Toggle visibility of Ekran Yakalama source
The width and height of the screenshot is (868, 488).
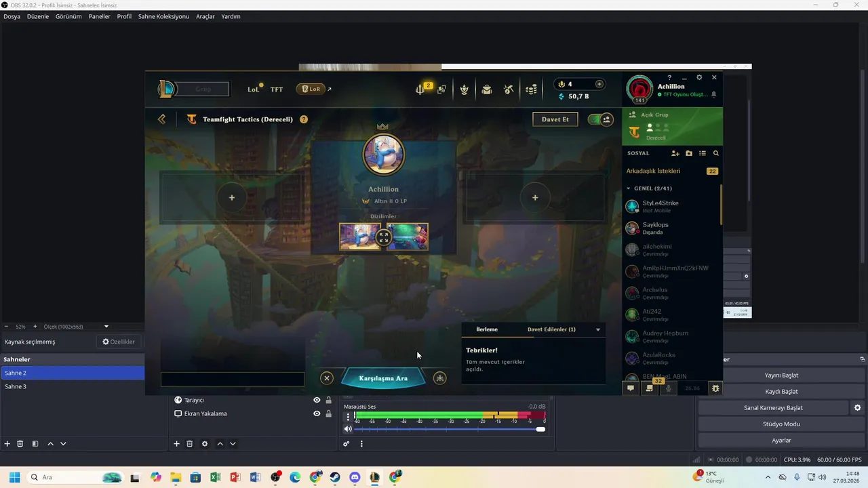coord(317,413)
